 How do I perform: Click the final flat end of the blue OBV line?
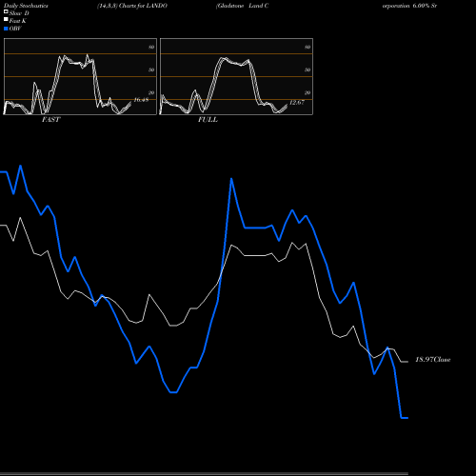click(405, 418)
